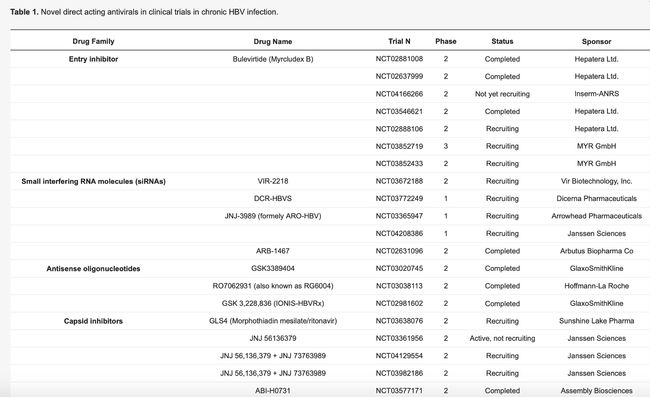
Task: Click Hepatera Ltd. sponsor in NCT02637999 row
Action: (x=597, y=76)
